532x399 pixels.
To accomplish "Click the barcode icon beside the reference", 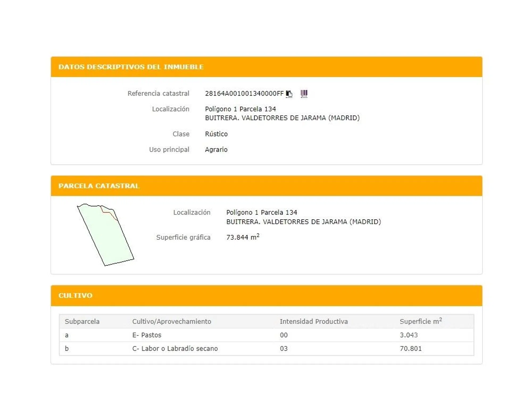I will [x=304, y=93].
